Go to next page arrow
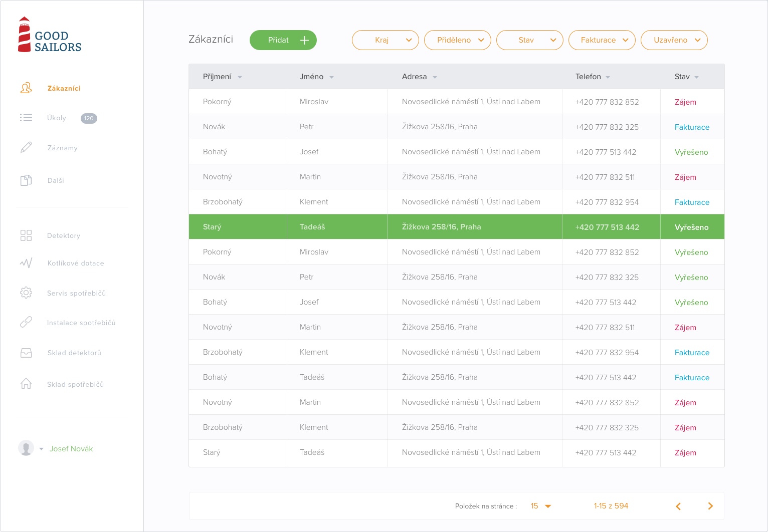Viewport: 768px width, 532px height. pyautogui.click(x=710, y=506)
